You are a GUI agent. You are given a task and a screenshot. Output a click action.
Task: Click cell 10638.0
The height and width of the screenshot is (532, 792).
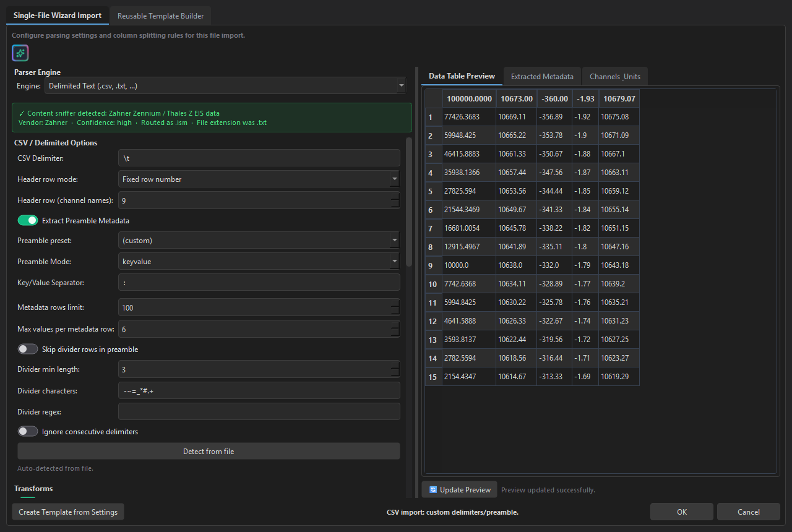[x=516, y=265]
